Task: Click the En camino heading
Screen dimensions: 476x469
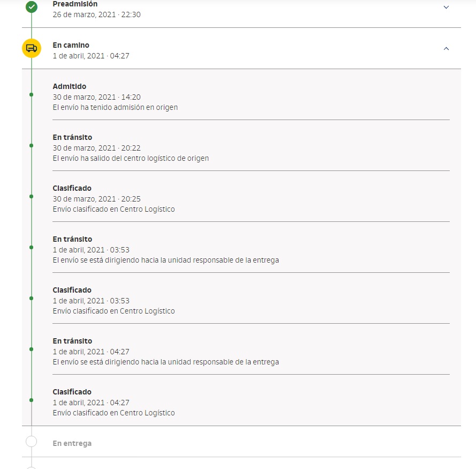Action: coord(71,45)
